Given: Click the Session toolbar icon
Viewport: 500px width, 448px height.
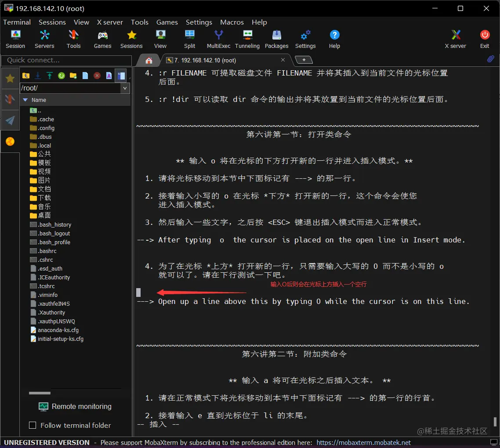Looking at the screenshot, I should [15, 39].
